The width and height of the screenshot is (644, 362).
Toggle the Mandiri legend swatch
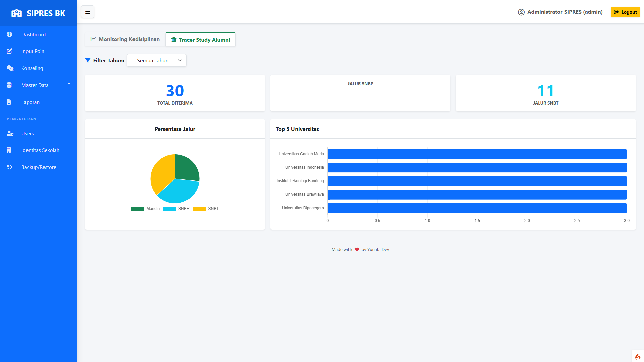click(x=138, y=209)
